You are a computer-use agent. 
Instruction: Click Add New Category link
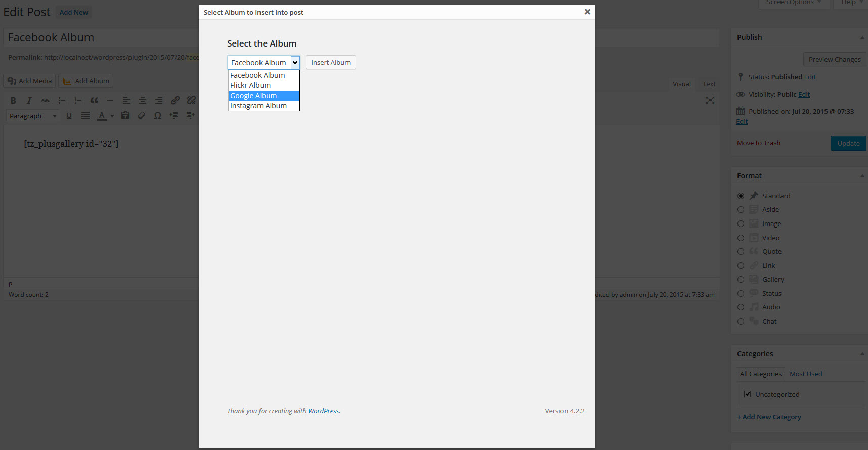point(769,417)
